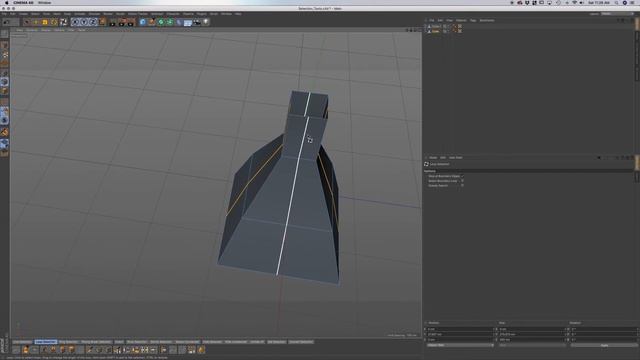Image resolution: width=640 pixels, height=360 pixels.
Task: Toggle the X axis lock icon
Action: click(75, 22)
